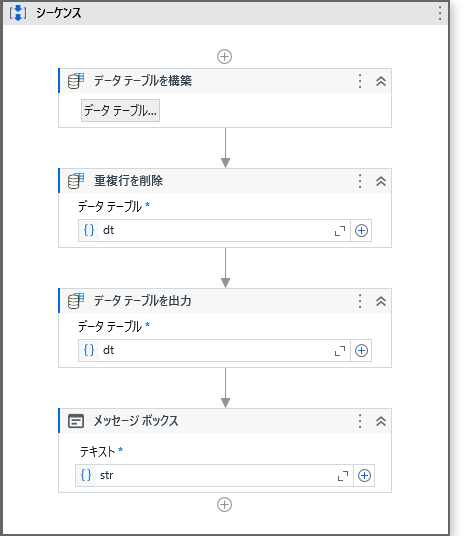
Task: Click the dt input in 重複行を削除
Action: tap(214, 230)
